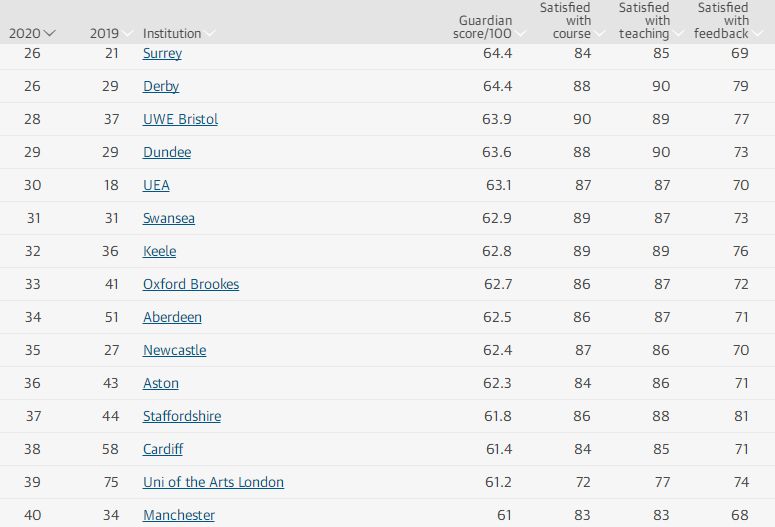Open the UEA link
The height and width of the screenshot is (527, 775).
coord(156,185)
